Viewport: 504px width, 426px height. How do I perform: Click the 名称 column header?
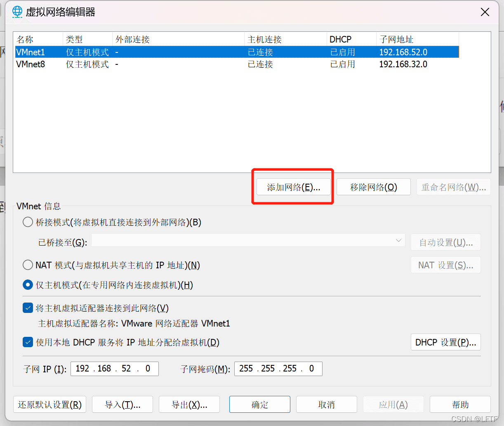[x=38, y=39]
